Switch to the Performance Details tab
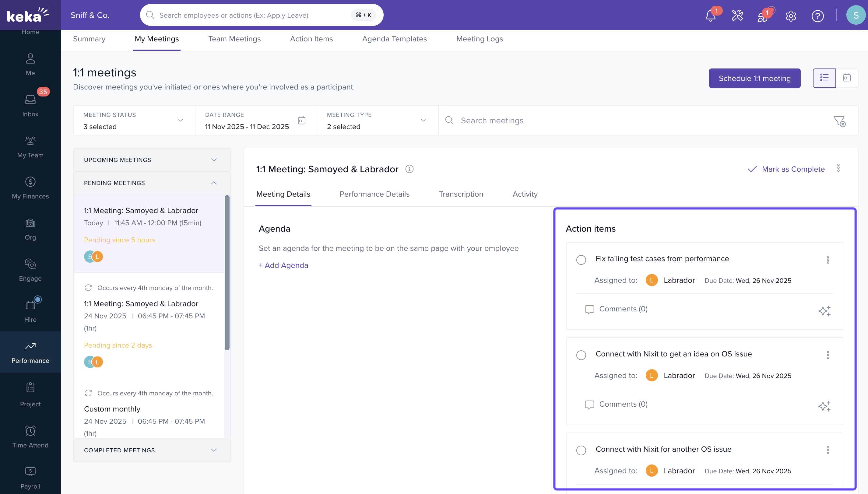Viewport: 868px width, 494px height. [x=374, y=194]
